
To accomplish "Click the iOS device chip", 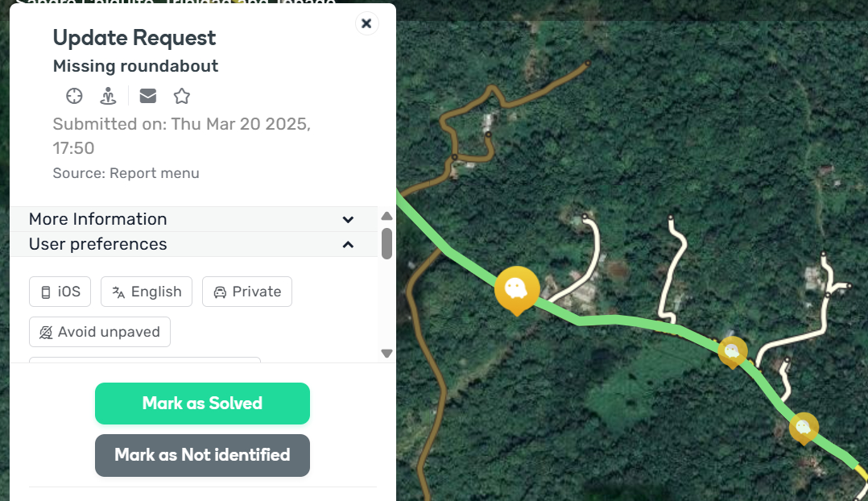I will point(60,292).
